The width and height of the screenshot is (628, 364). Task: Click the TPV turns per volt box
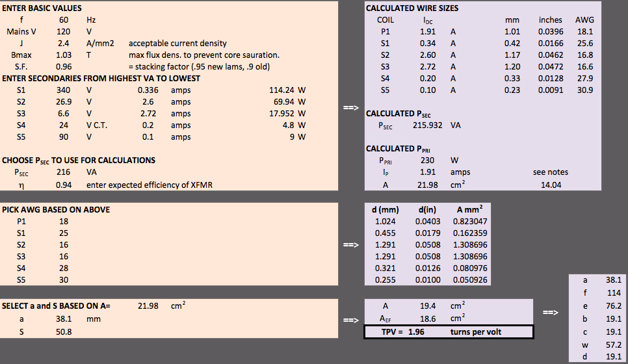(448, 332)
